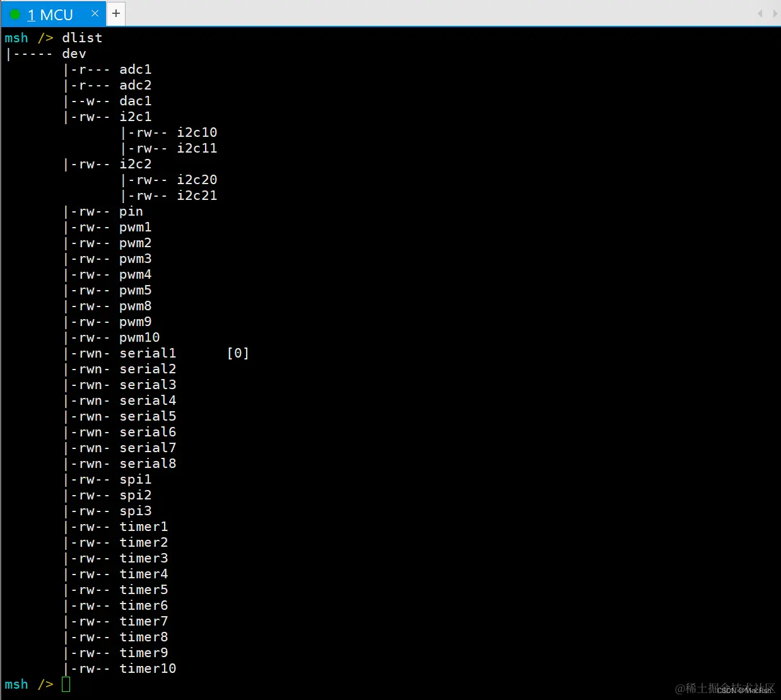Select the i2c2 bus entry
The width and height of the screenshot is (781, 700).
[136, 164]
